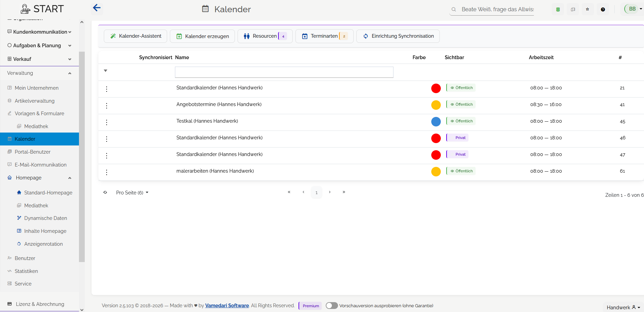
Task: Click Einrichtung Synchronisation button
Action: [398, 36]
